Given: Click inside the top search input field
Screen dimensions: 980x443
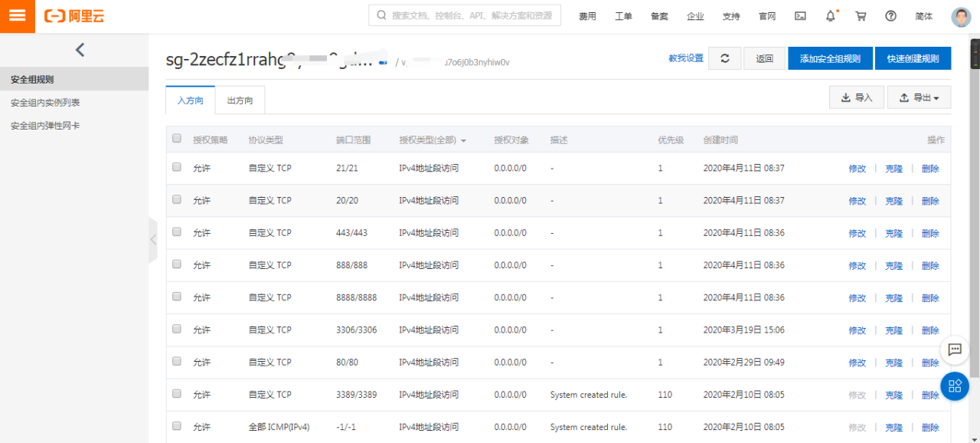Looking at the screenshot, I should pos(463,15).
